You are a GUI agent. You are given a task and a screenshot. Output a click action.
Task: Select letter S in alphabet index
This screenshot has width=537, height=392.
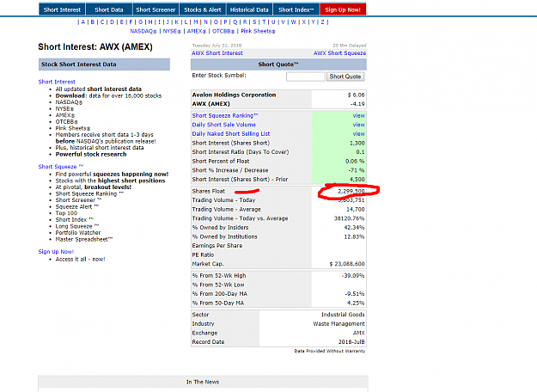(x=254, y=22)
